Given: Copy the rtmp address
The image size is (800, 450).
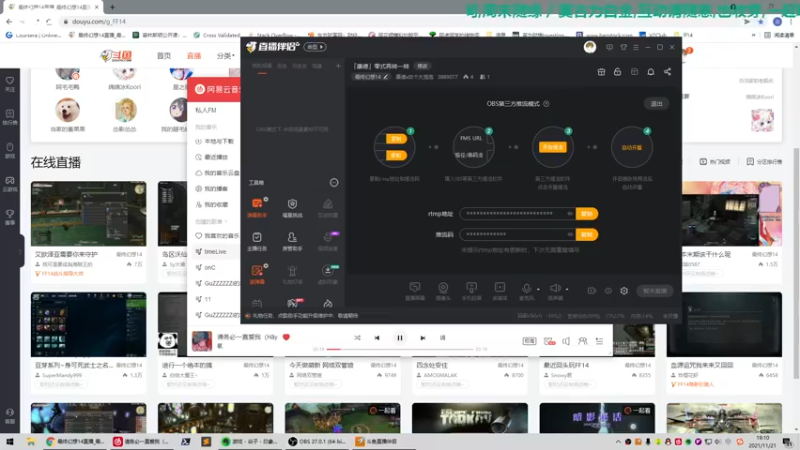Looking at the screenshot, I should point(586,214).
